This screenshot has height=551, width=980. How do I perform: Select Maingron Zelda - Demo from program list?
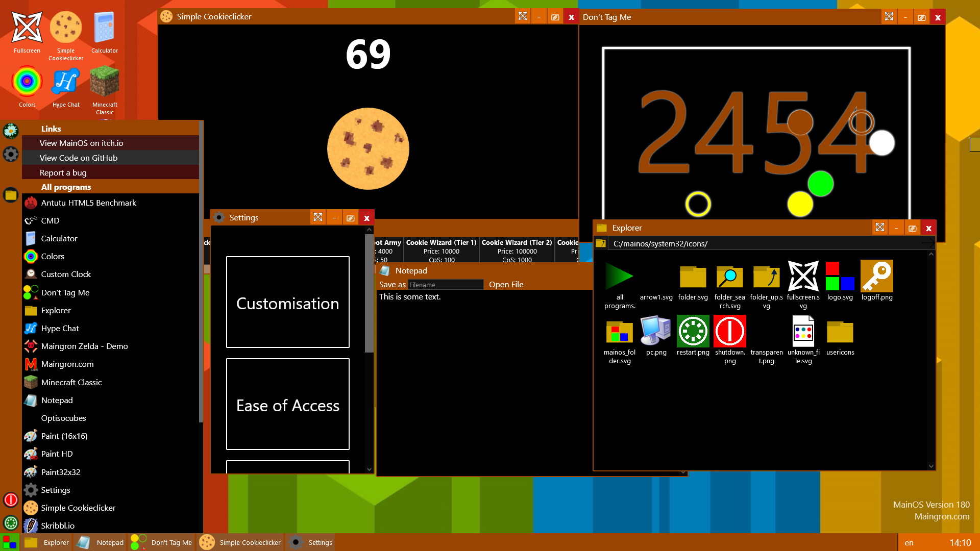coord(84,346)
